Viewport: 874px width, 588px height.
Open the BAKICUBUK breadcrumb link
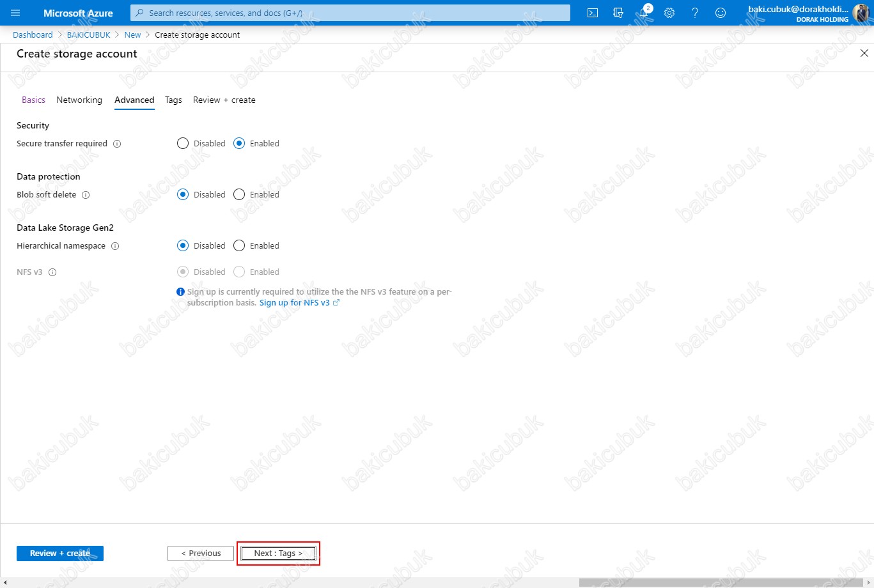point(89,35)
